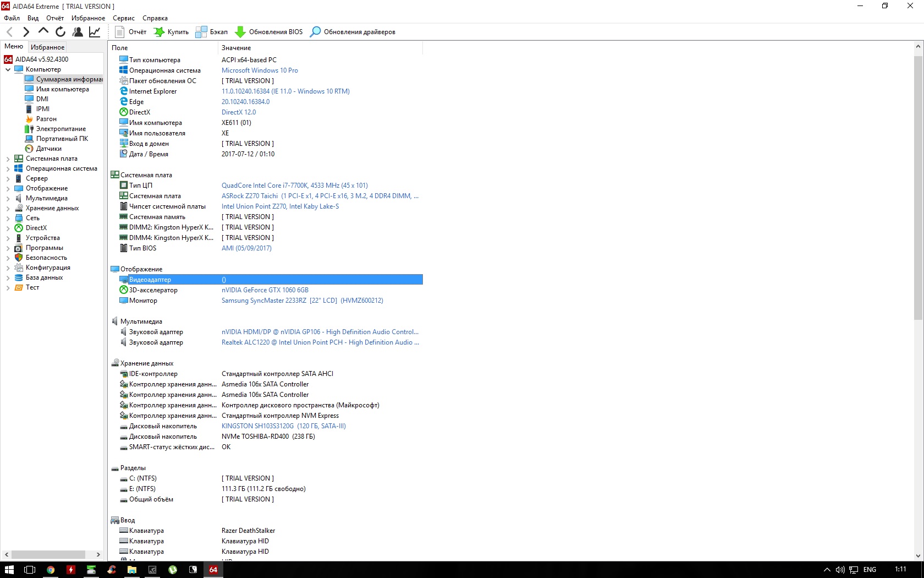Click the Отчёт report toolbar button
This screenshot has height=578, width=924.
pyautogui.click(x=131, y=32)
